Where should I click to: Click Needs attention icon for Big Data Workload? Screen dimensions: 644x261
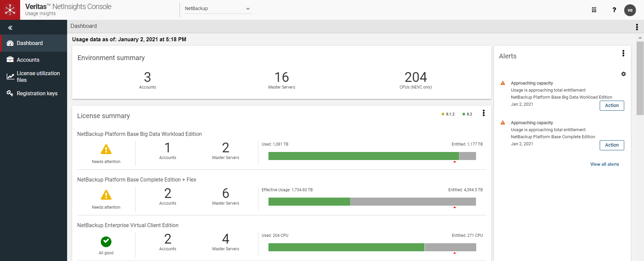[106, 149]
